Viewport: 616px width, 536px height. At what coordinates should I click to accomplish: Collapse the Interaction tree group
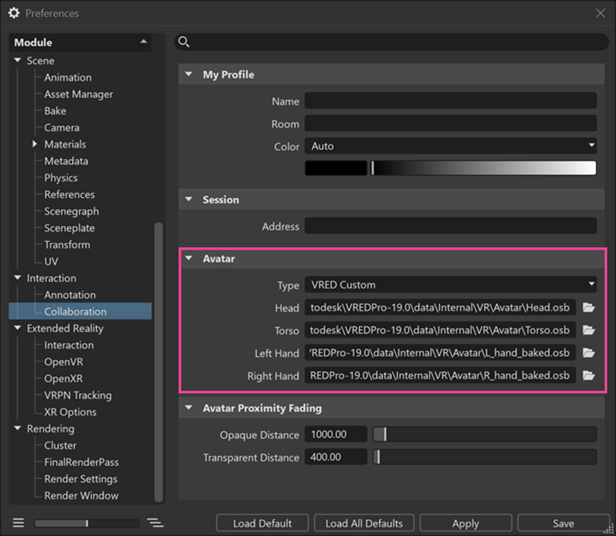click(x=18, y=277)
